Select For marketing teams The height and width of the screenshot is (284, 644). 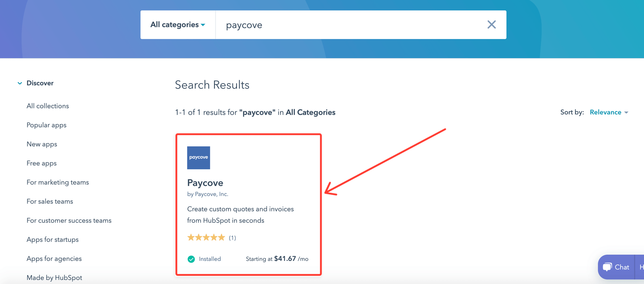[58, 182]
